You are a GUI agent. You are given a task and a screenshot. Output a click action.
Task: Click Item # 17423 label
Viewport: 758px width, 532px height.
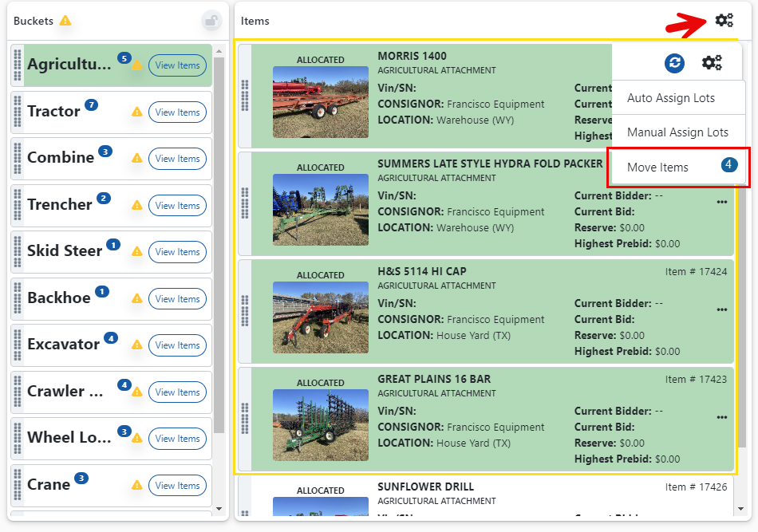click(x=696, y=380)
